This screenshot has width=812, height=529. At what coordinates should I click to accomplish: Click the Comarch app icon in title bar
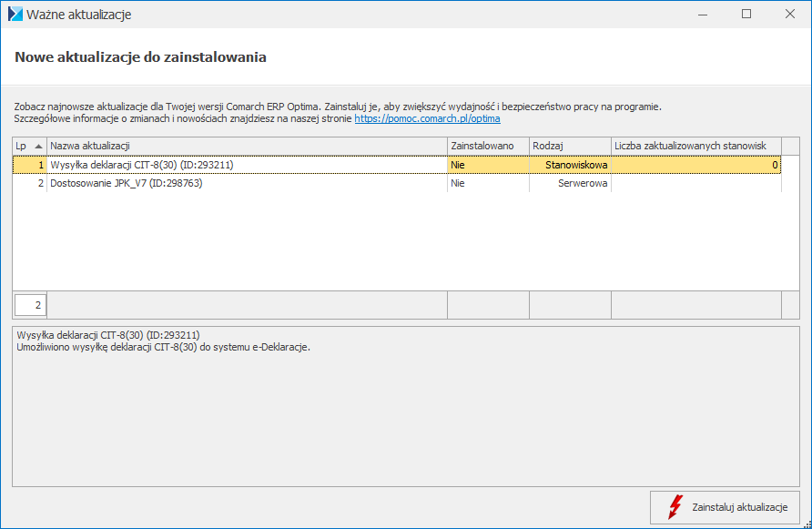[15, 15]
